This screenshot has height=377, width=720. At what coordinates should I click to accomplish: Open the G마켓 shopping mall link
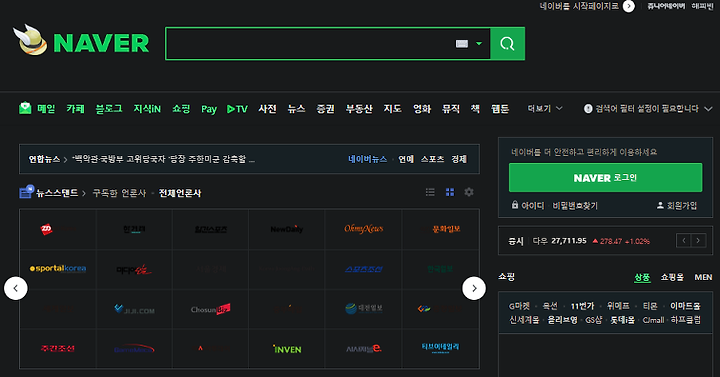[x=519, y=306]
